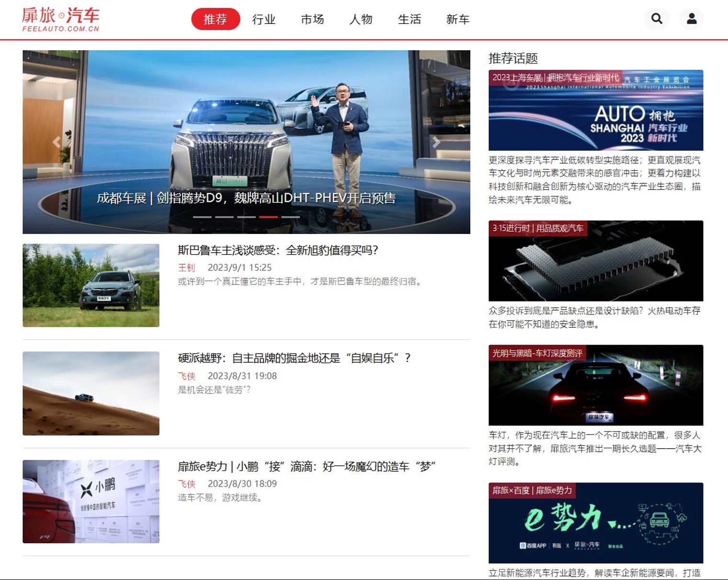Open the Subaru 全新旭豹 article title
Viewport: 728px width, 580px height.
(x=278, y=250)
